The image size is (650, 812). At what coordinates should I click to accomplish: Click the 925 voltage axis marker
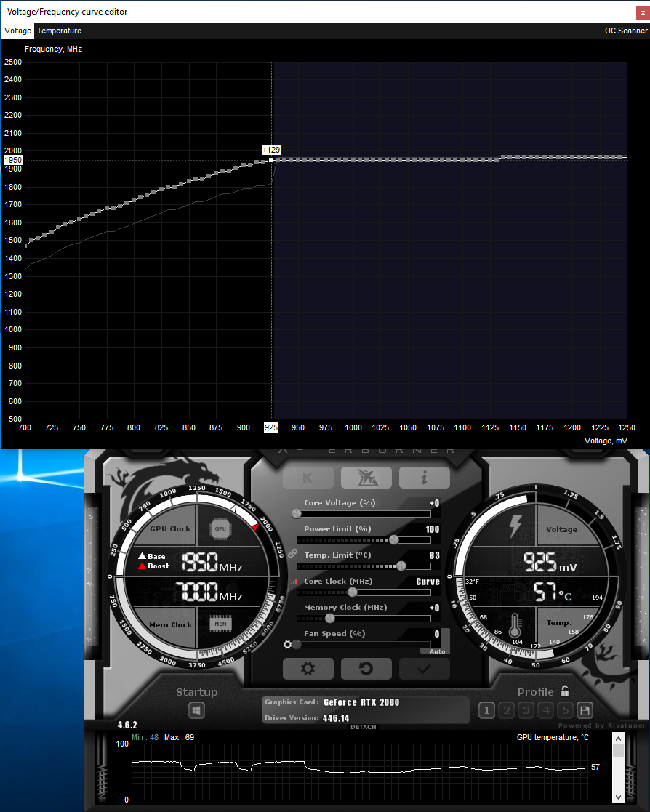click(x=271, y=427)
